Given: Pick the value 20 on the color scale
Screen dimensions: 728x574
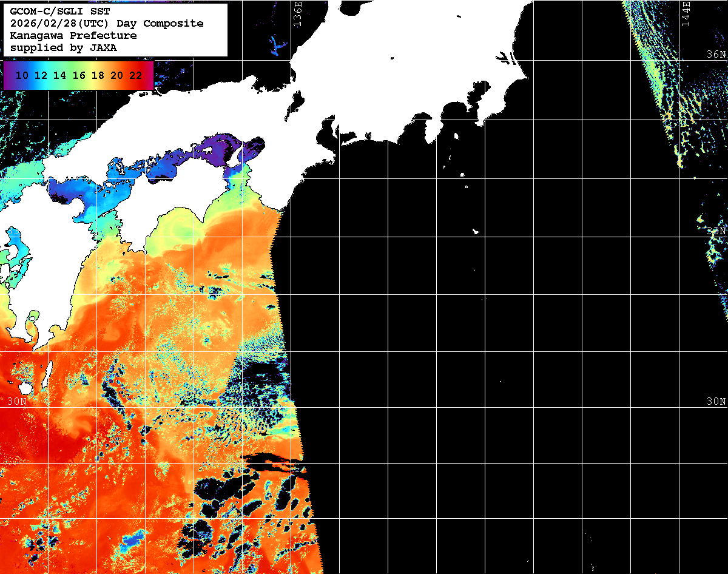Looking at the screenshot, I should click(116, 76).
